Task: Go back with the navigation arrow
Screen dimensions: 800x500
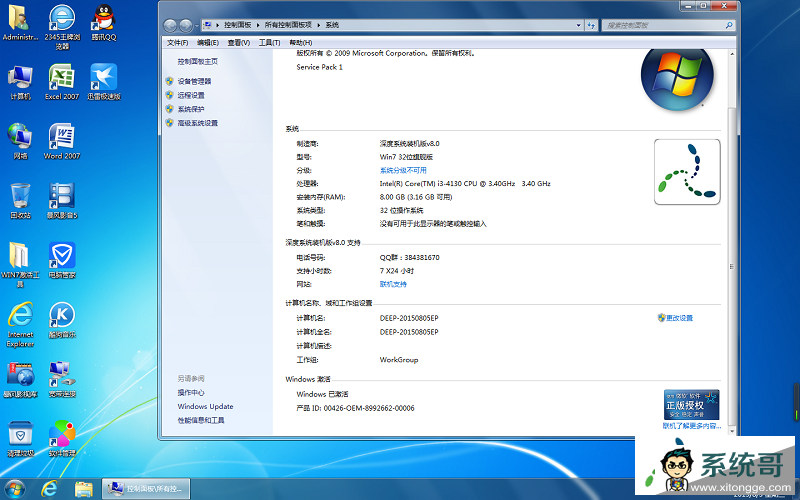Action: point(170,25)
